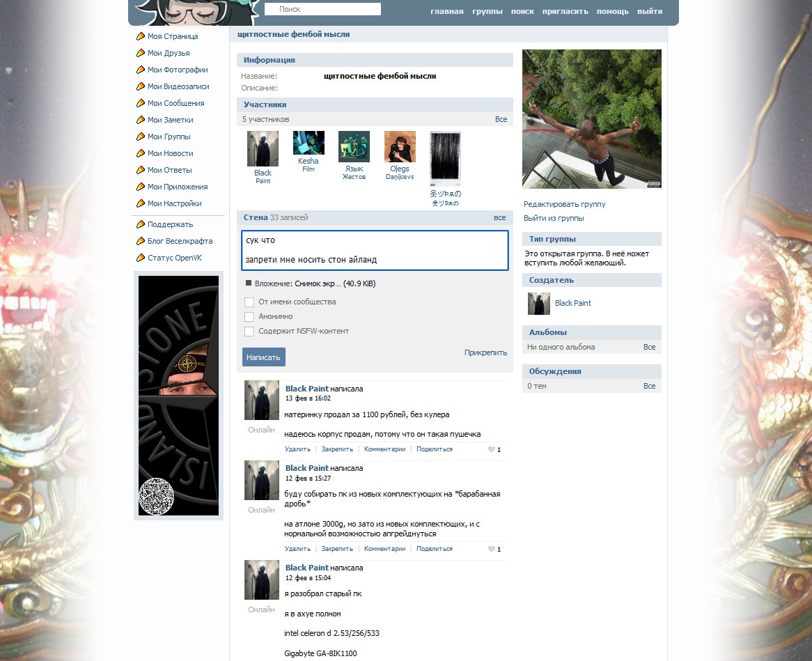The height and width of the screenshot is (661, 812).
Task: Show all members via Участники Все link
Action: click(501, 119)
